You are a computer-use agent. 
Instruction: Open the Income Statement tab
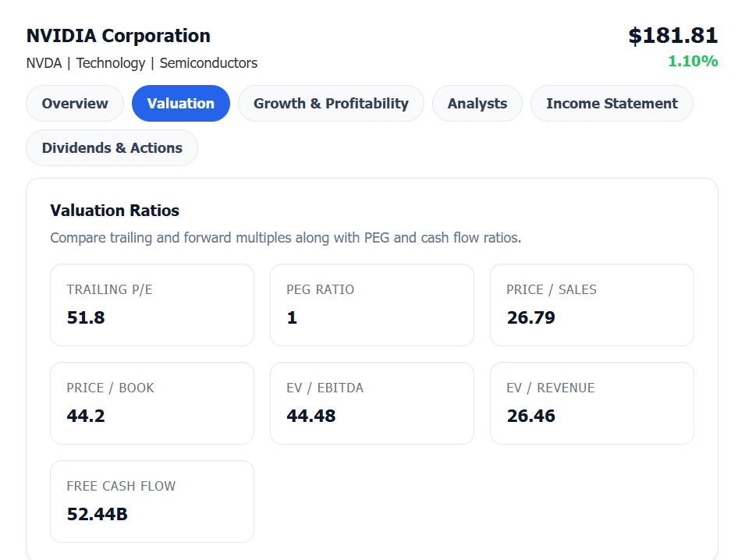(612, 104)
